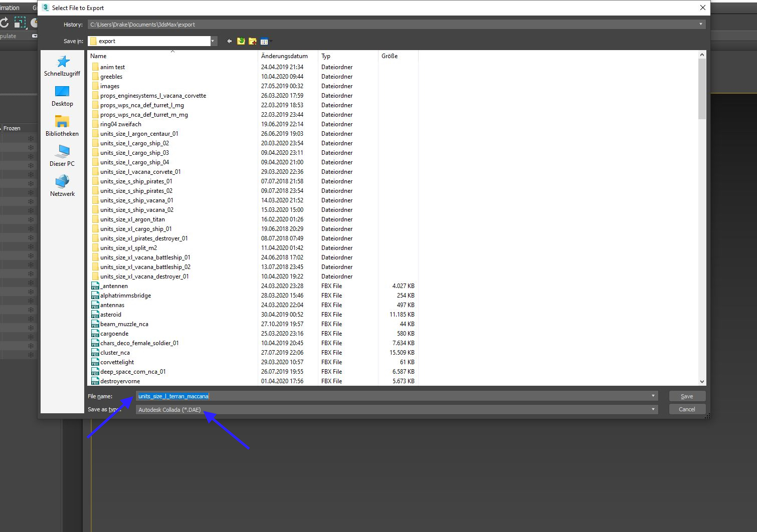Open the 'Save in' export folder dropdown
Viewport: 757px width, 532px height.
tap(213, 41)
